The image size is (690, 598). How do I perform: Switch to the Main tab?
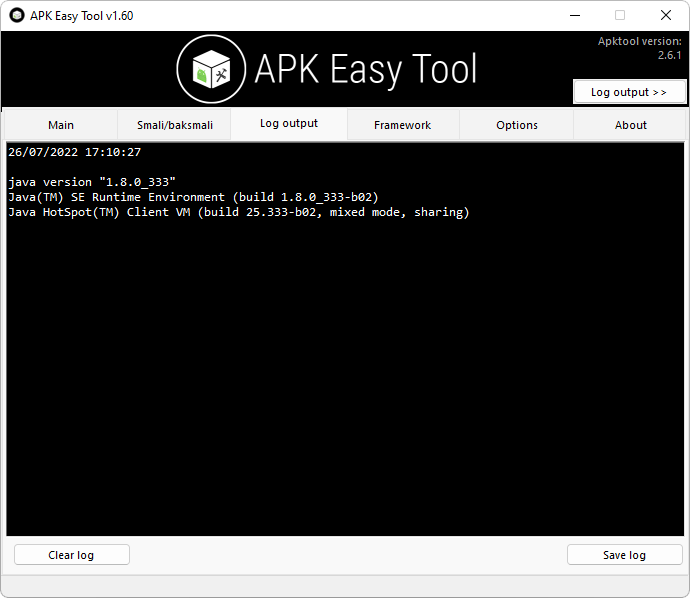(61, 125)
